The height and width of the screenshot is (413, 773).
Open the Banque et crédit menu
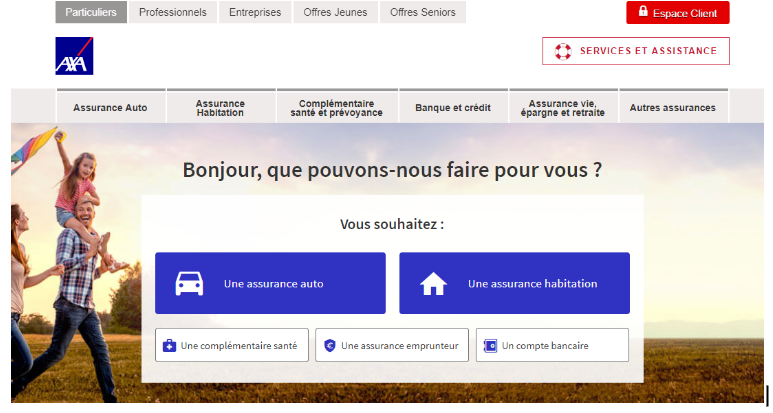(453, 106)
